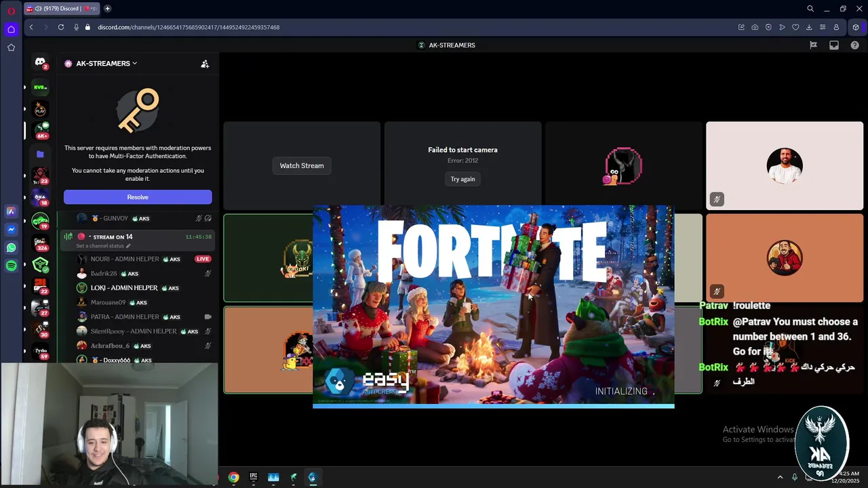868x488 pixels.
Task: Edit the channel status pencil icon
Action: coord(128,246)
